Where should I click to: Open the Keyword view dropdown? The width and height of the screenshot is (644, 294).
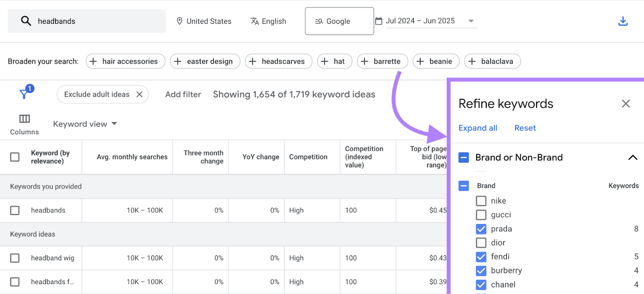pos(85,124)
